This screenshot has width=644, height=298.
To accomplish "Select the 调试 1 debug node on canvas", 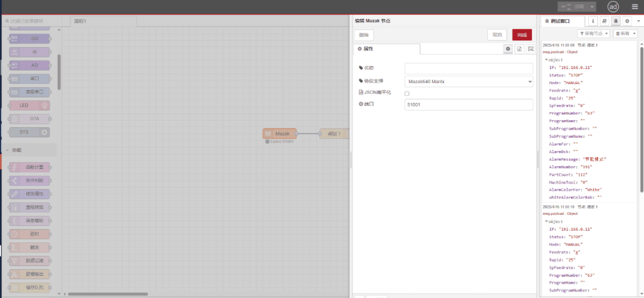I will [x=335, y=133].
